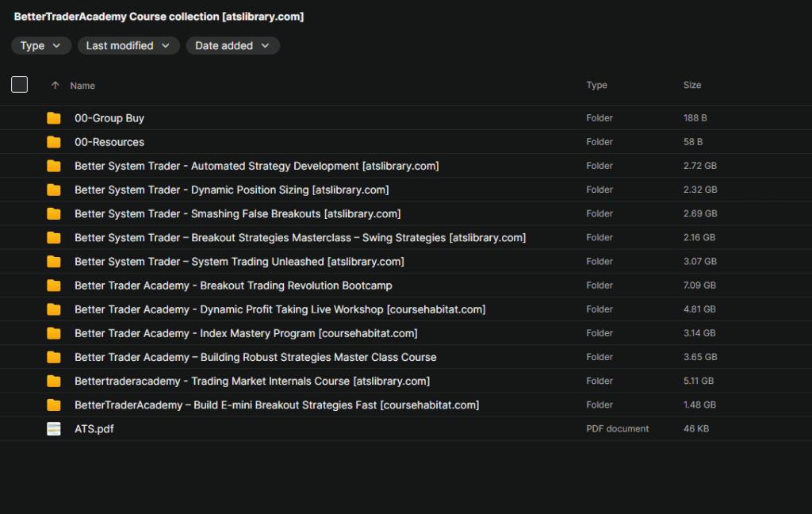Screen dimensions: 812x514
Task: Click the PDF document type cell
Action: tap(617, 428)
